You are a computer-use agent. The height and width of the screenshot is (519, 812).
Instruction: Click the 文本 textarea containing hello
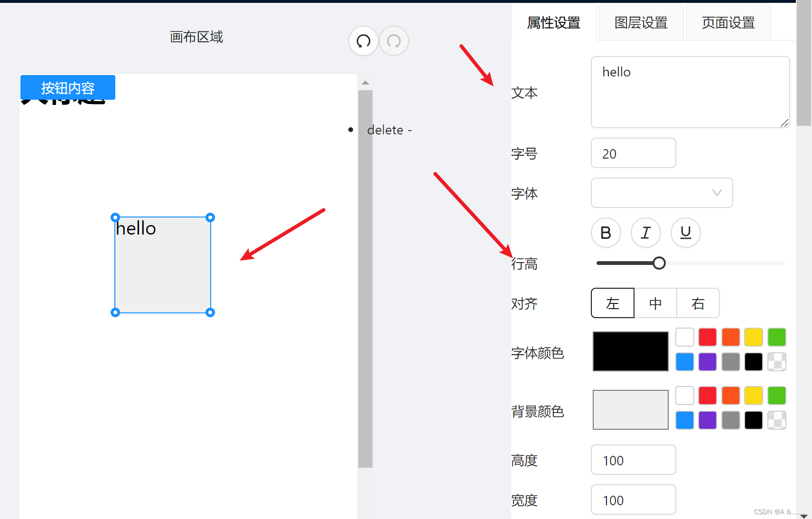pyautogui.click(x=691, y=92)
